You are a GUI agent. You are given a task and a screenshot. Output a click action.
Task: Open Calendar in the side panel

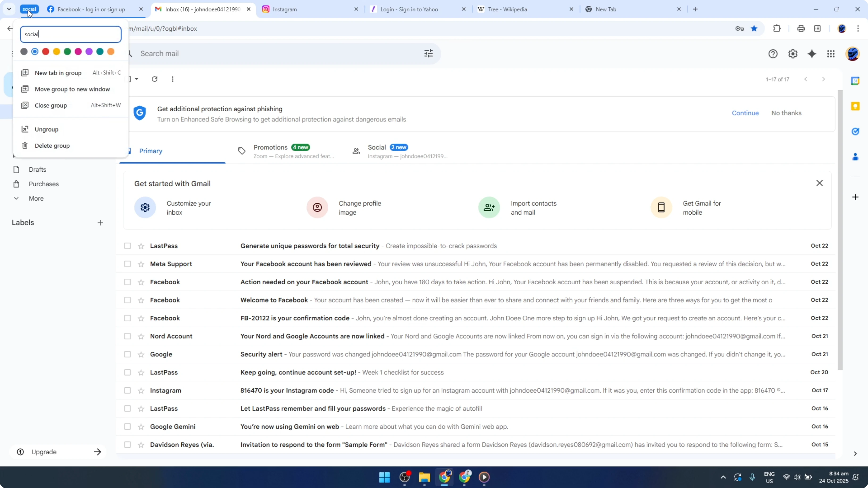coord(855,81)
